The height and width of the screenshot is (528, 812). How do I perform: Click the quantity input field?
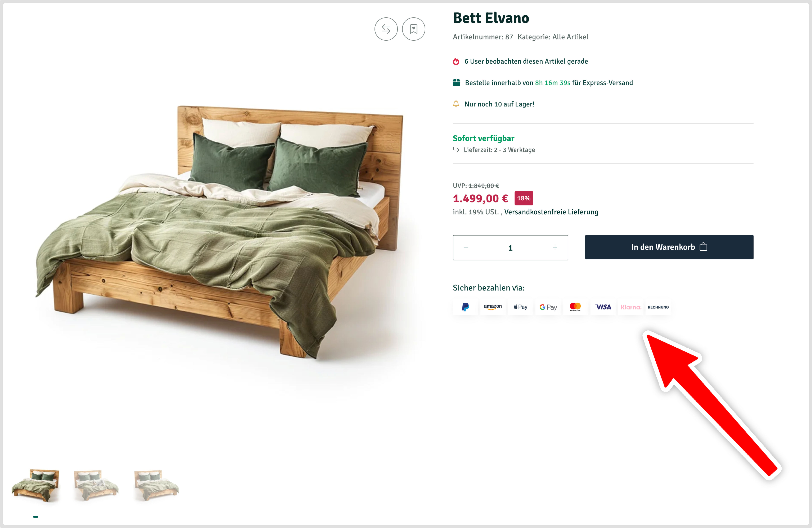coord(510,248)
